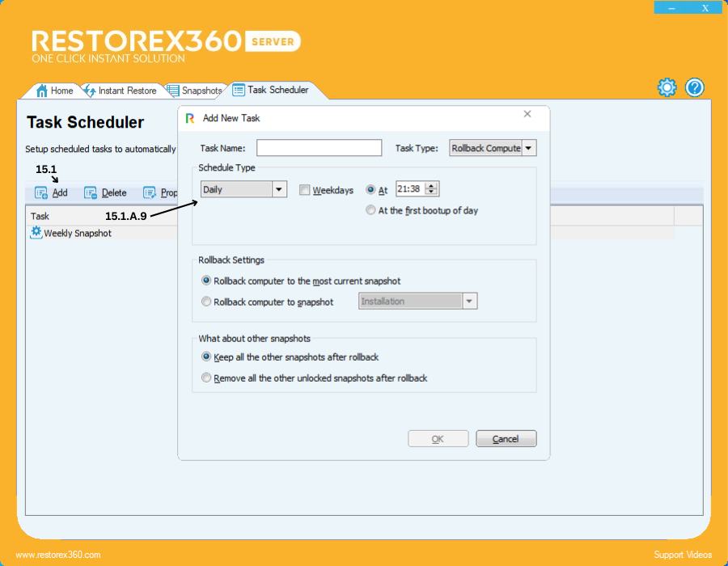Open the settings gear icon
This screenshot has width=728, height=566.
click(x=667, y=87)
